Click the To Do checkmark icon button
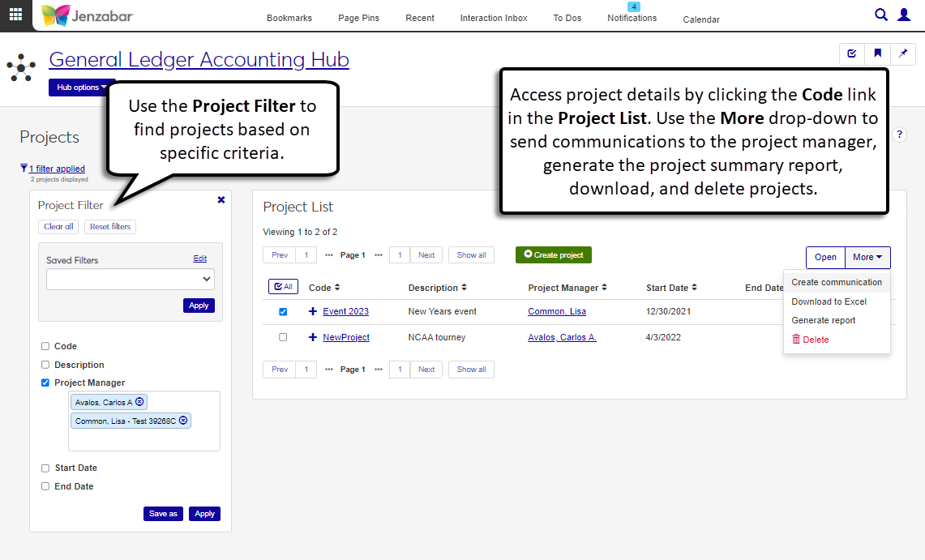Screen dimensions: 925x560 pyautogui.click(x=852, y=53)
